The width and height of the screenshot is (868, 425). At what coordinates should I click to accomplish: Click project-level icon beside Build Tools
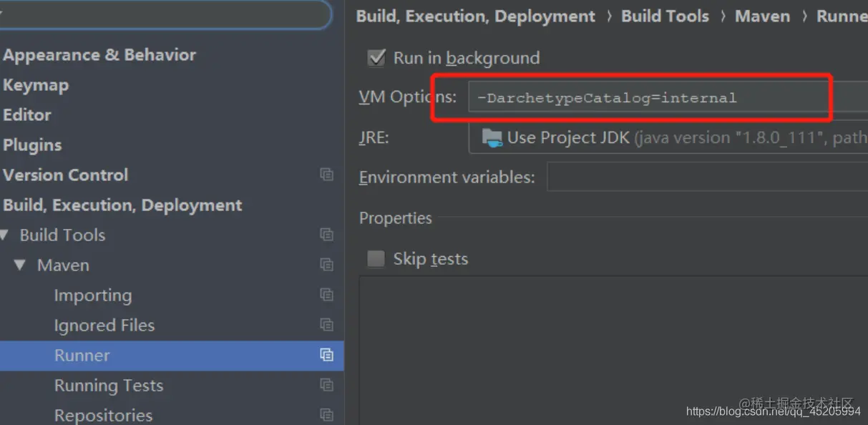click(x=327, y=235)
